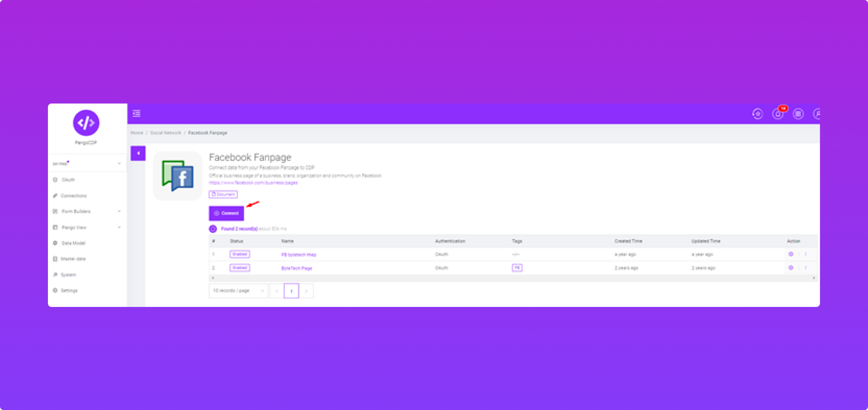Click the Social Network breadcrumb
Image resolution: width=868 pixels, height=410 pixels.
(165, 133)
